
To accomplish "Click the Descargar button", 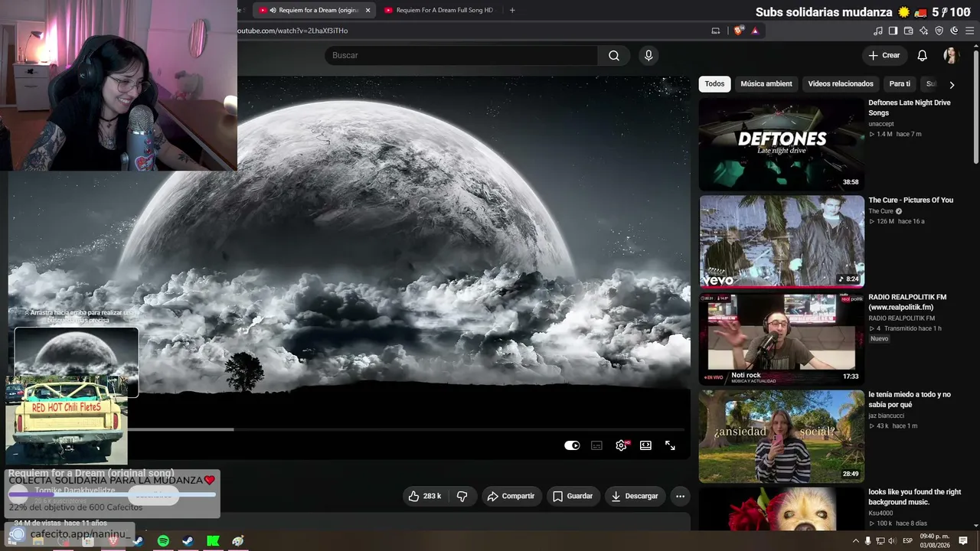I will pos(635,496).
